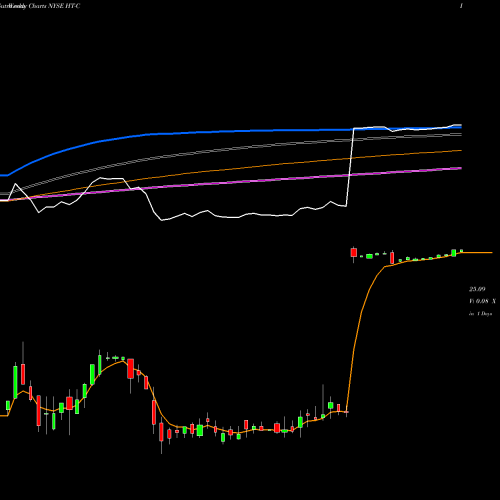Image resolution: width=500 pixels, height=500 pixels.
Task: Click the 25.09 price value label
Action: pyautogui.click(x=477, y=289)
